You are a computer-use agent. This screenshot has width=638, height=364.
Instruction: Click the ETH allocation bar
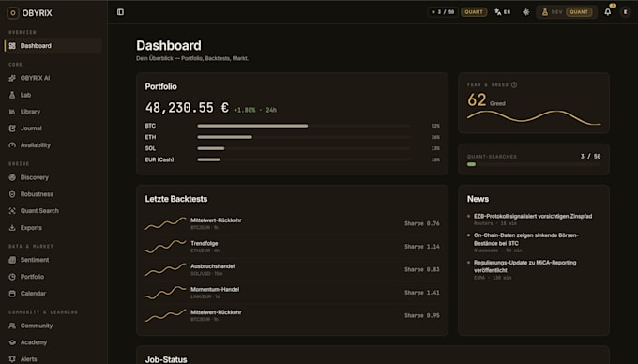tap(304, 137)
